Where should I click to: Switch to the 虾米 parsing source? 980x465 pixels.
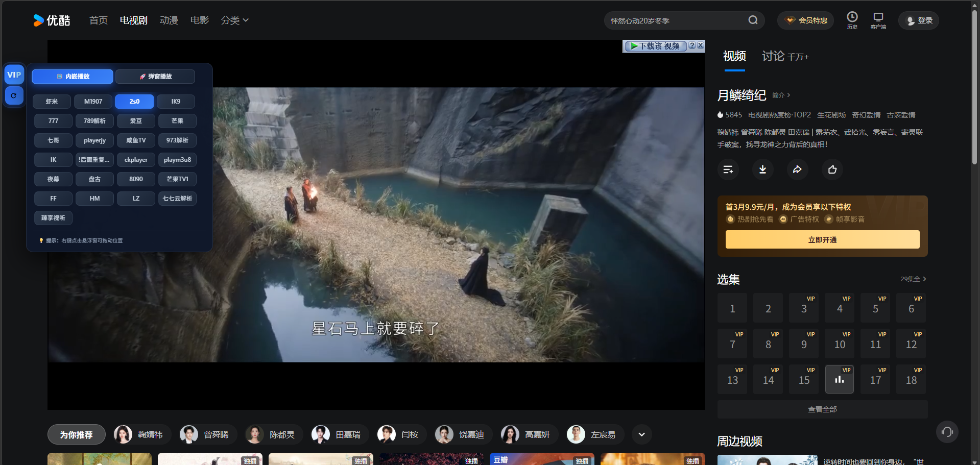pos(52,102)
